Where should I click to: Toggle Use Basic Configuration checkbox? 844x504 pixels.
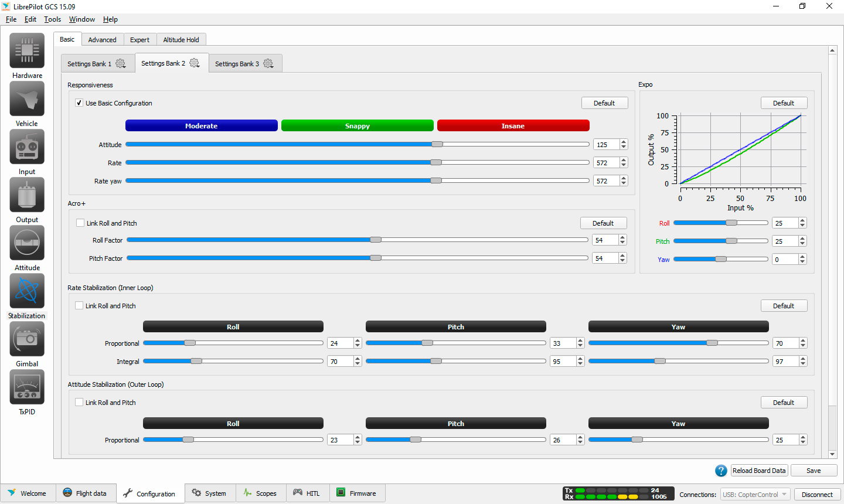[x=79, y=103]
